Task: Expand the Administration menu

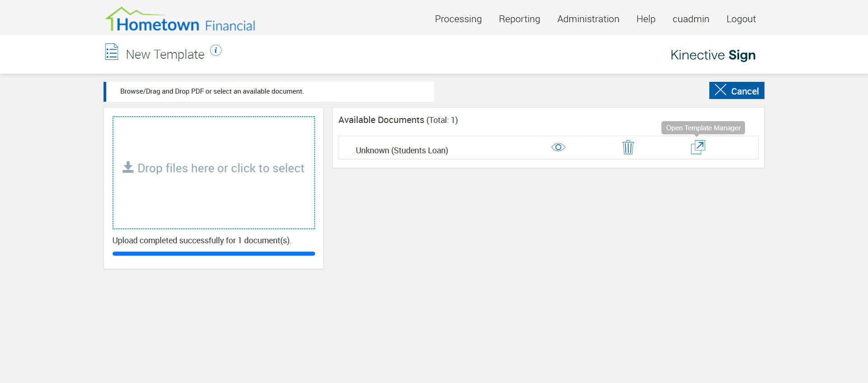Action: coord(588,19)
